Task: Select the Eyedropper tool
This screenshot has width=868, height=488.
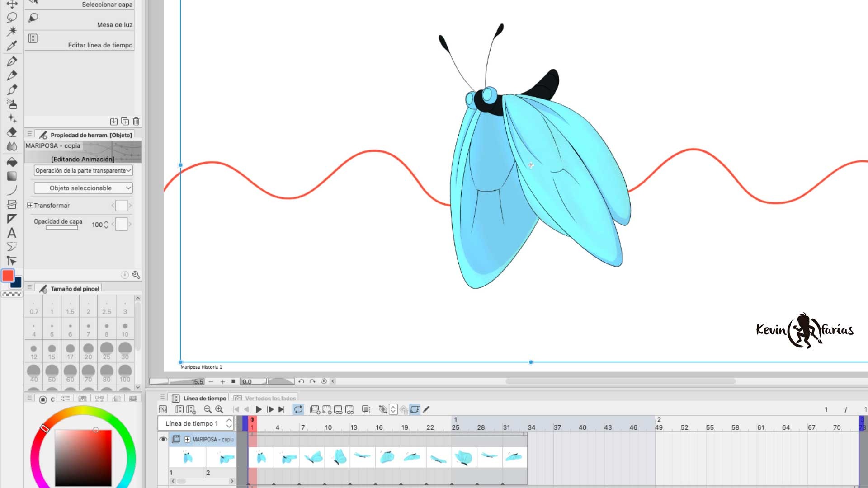Action: pos(13,45)
